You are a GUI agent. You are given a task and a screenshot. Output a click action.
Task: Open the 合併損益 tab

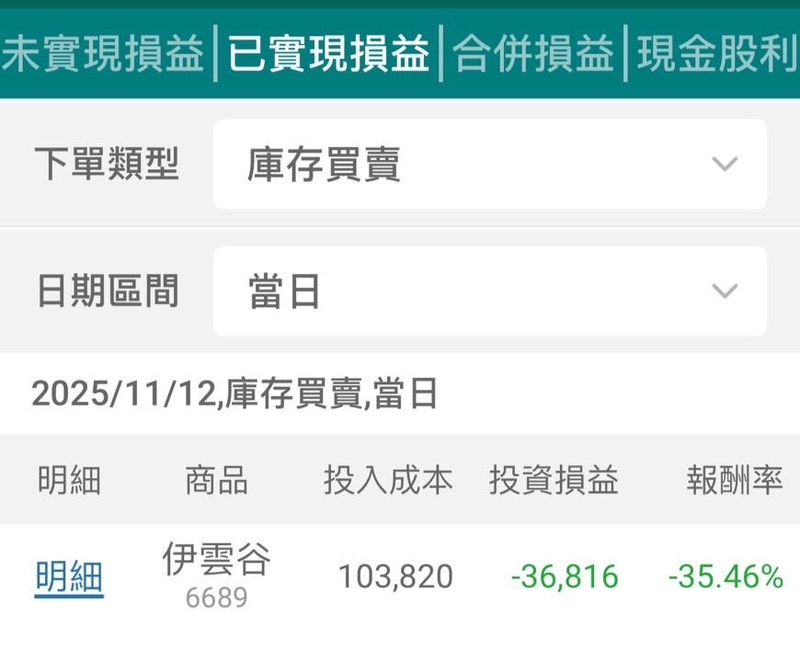point(532,53)
